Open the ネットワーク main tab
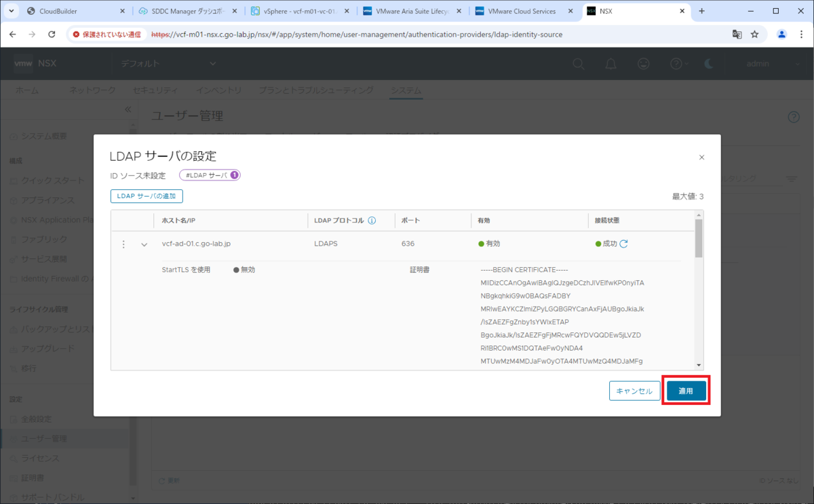This screenshot has height=504, width=814. [93, 90]
